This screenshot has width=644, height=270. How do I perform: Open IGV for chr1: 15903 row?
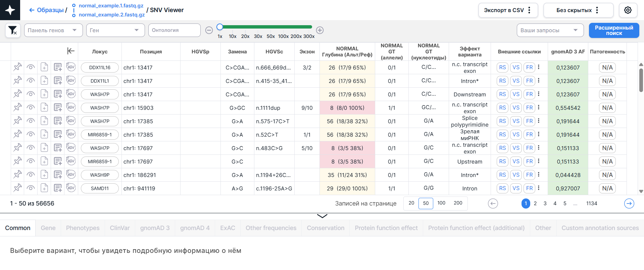point(71,107)
